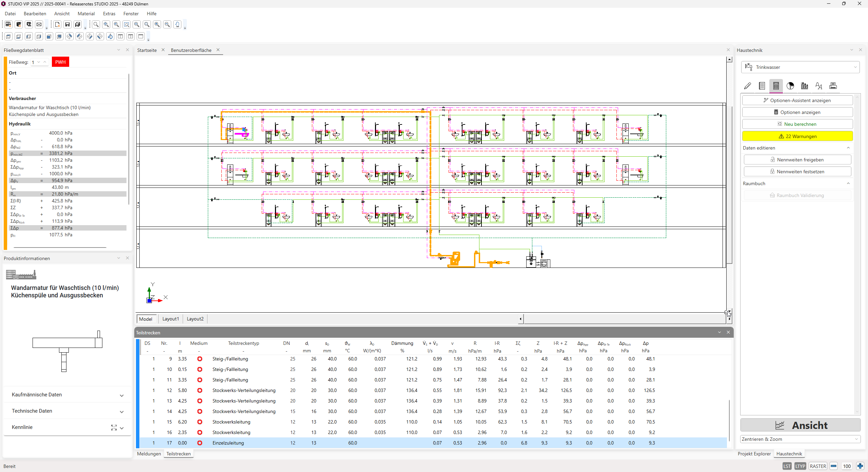Select the pan hand tool icon

click(177, 24)
